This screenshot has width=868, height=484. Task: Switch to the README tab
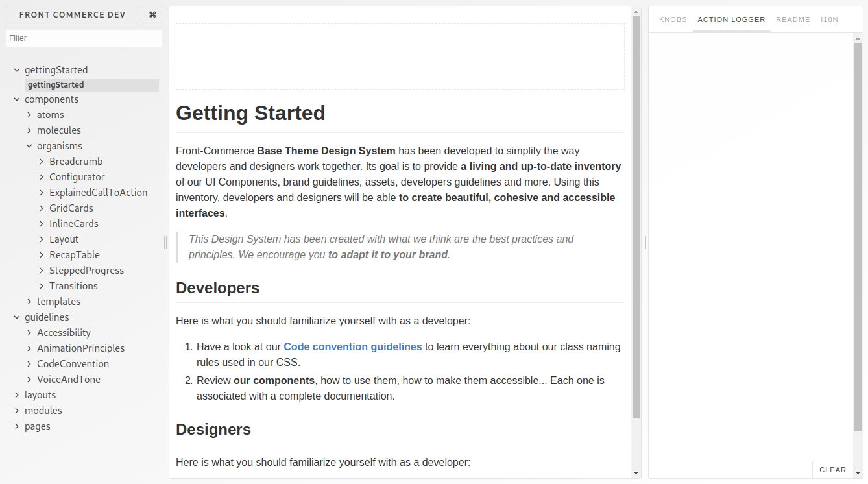coord(793,19)
